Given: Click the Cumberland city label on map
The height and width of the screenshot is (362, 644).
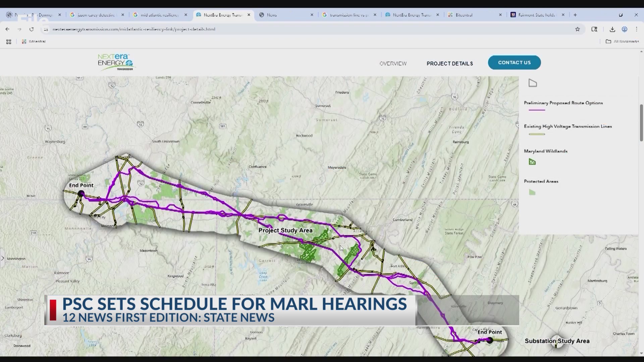Looking at the screenshot, I should (402, 220).
